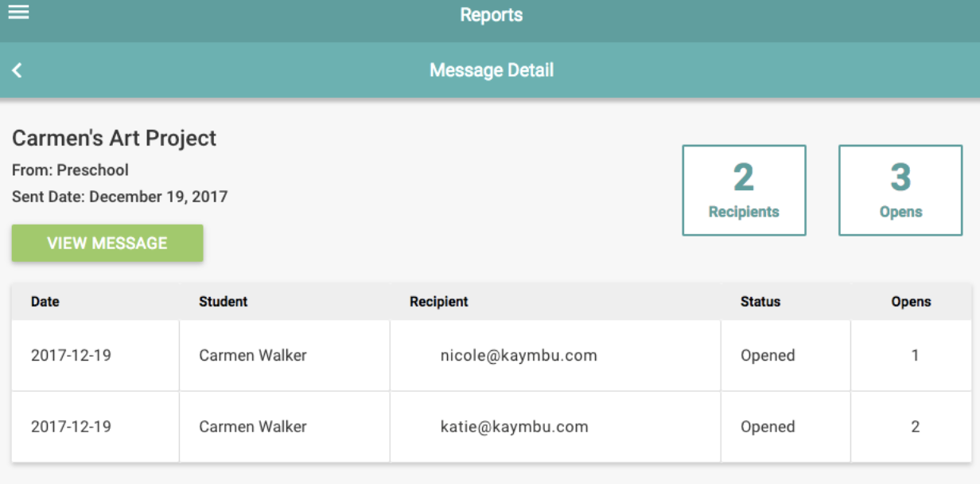Image resolution: width=980 pixels, height=484 pixels.
Task: Sort by the Date column header
Action: click(45, 302)
